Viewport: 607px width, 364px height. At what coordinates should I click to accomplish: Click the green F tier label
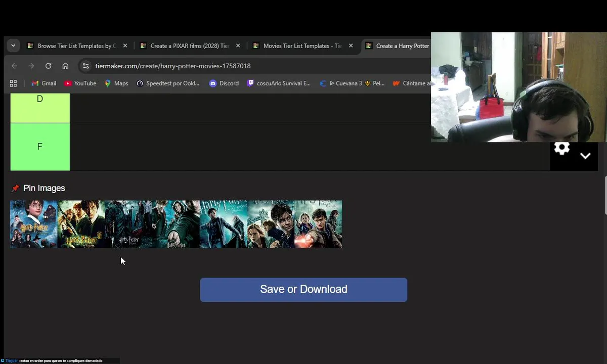[x=40, y=147]
